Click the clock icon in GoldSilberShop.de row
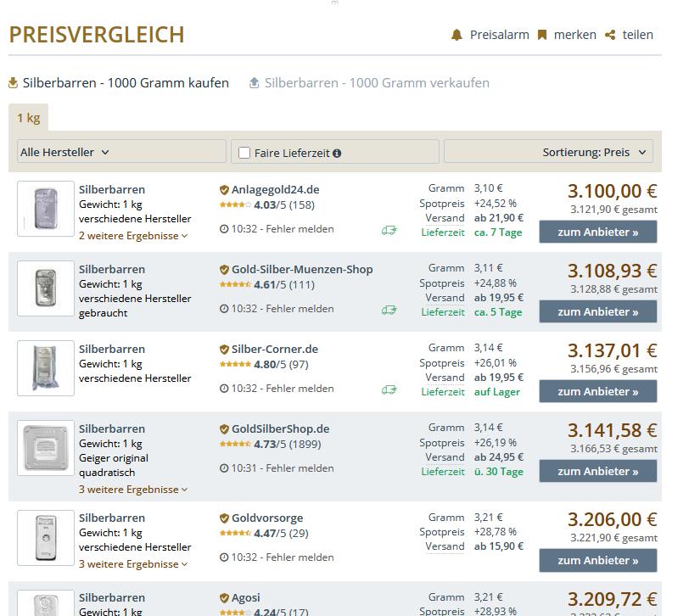The height and width of the screenshot is (616, 689). pyautogui.click(x=224, y=468)
